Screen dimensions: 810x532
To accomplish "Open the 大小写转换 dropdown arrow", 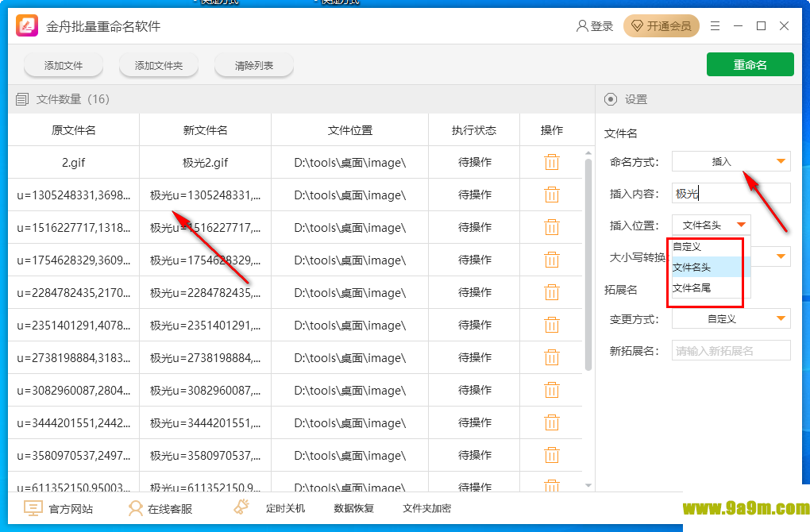I will coord(781,256).
